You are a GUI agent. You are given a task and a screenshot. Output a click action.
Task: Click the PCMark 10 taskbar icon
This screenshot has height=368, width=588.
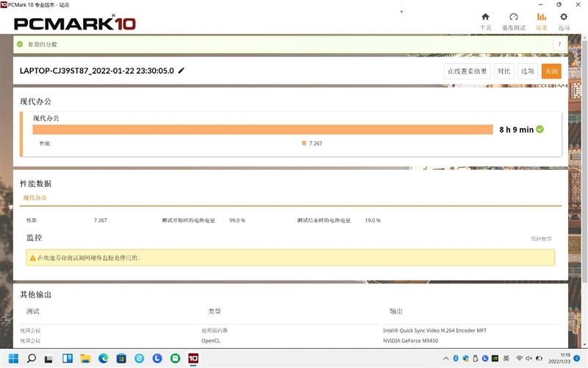[193, 358]
